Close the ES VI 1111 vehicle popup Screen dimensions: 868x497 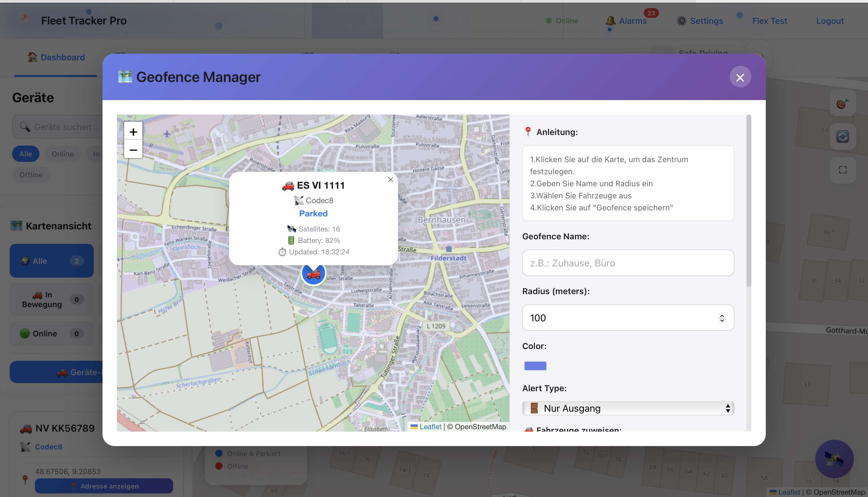391,180
